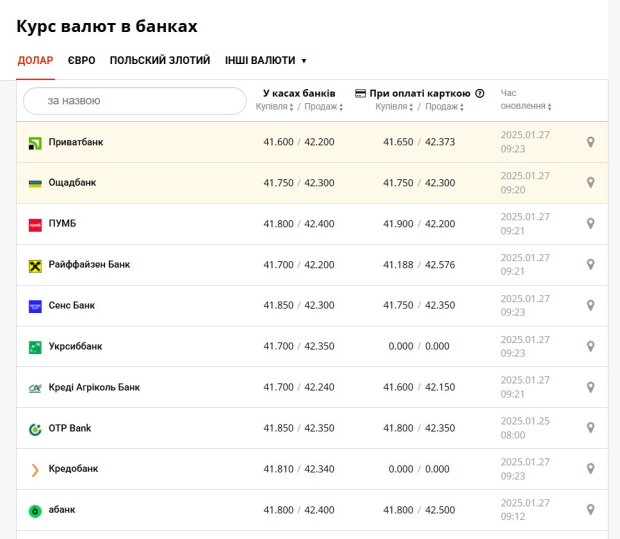Open map location for Райффайзен Банк
The width and height of the screenshot is (620, 539).
click(x=590, y=265)
